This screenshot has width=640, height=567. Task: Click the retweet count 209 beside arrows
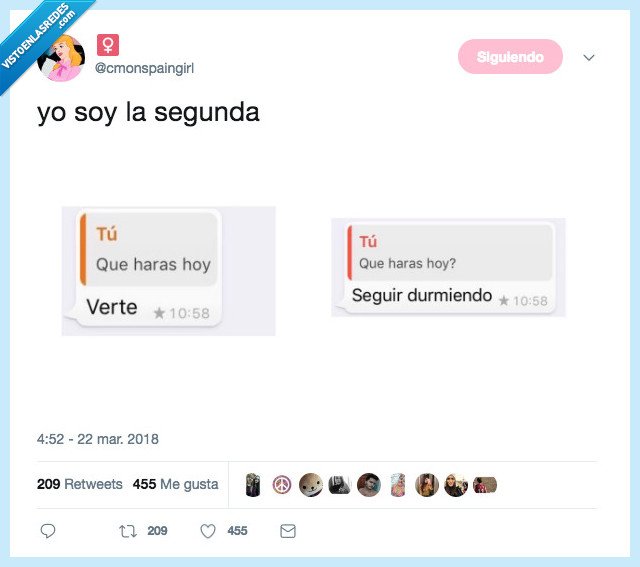click(157, 531)
